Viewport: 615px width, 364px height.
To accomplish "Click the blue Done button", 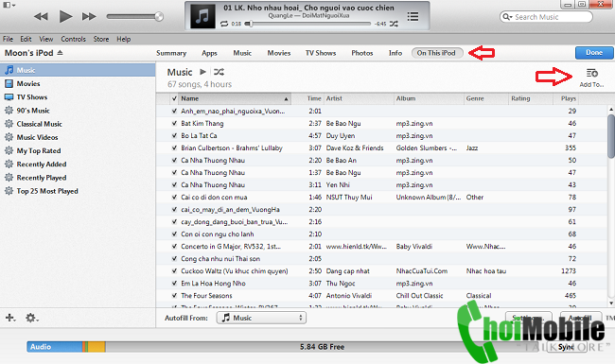I will [x=594, y=53].
